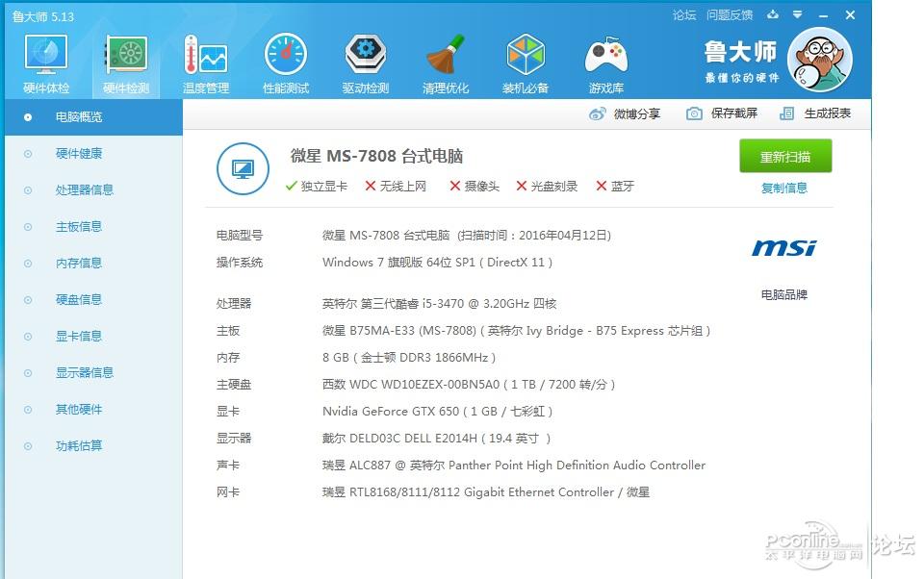Click the 无线上网 feature indicator
924x579 pixels.
pos(396,187)
